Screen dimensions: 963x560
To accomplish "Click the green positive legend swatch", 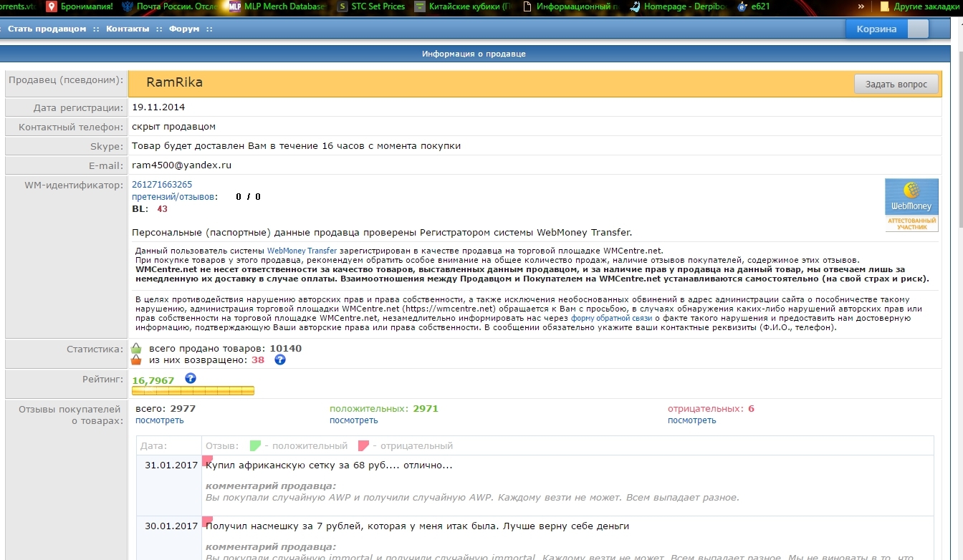I will pos(255,445).
